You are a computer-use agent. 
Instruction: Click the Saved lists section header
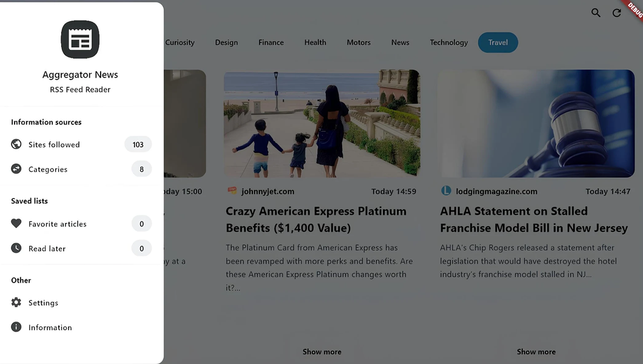click(30, 201)
